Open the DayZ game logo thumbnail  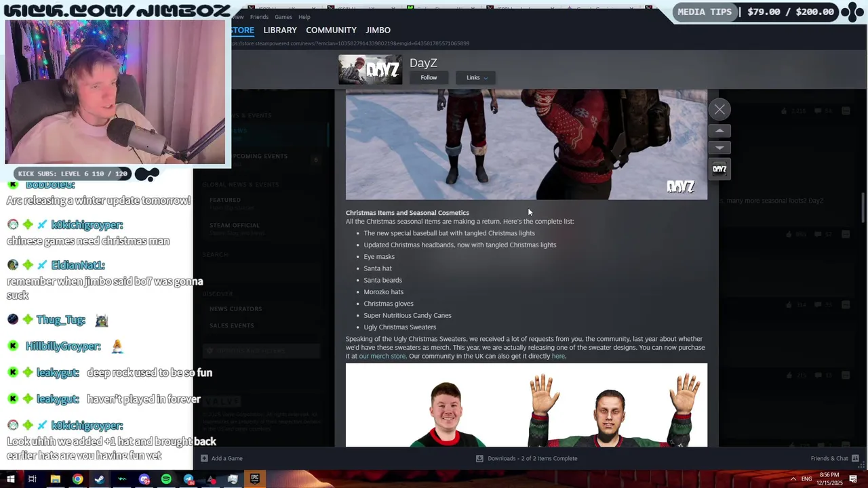point(370,70)
